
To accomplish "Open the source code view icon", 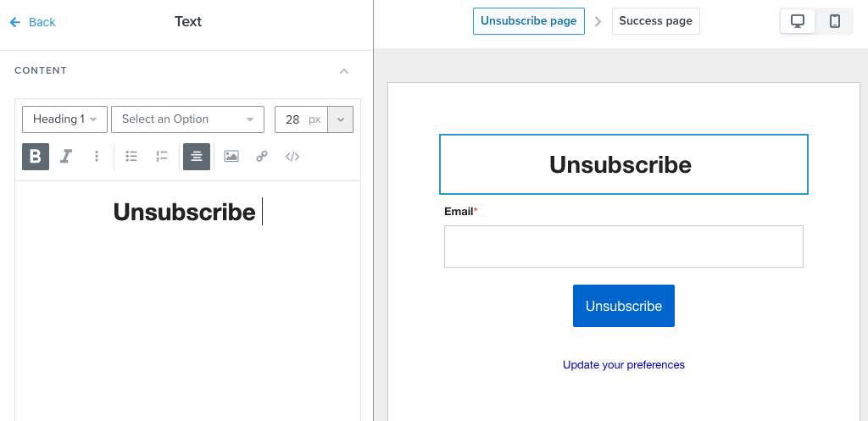I will coord(292,157).
